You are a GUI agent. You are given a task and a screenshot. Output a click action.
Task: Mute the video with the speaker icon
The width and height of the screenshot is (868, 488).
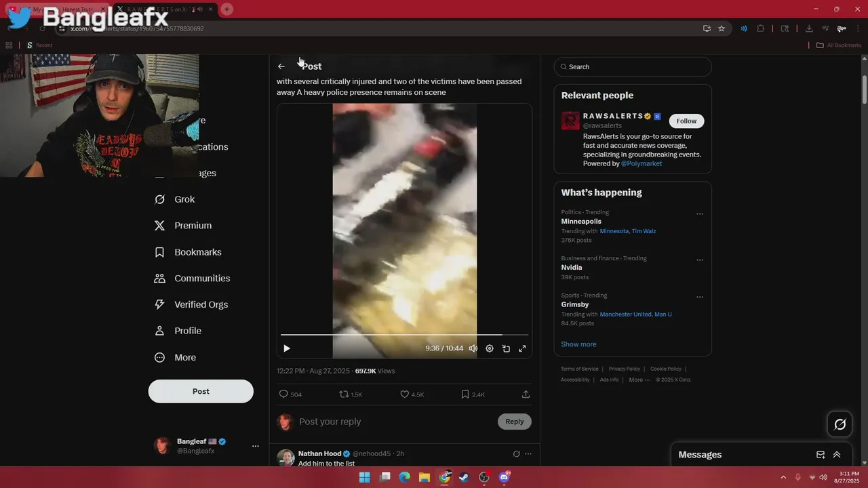point(473,348)
